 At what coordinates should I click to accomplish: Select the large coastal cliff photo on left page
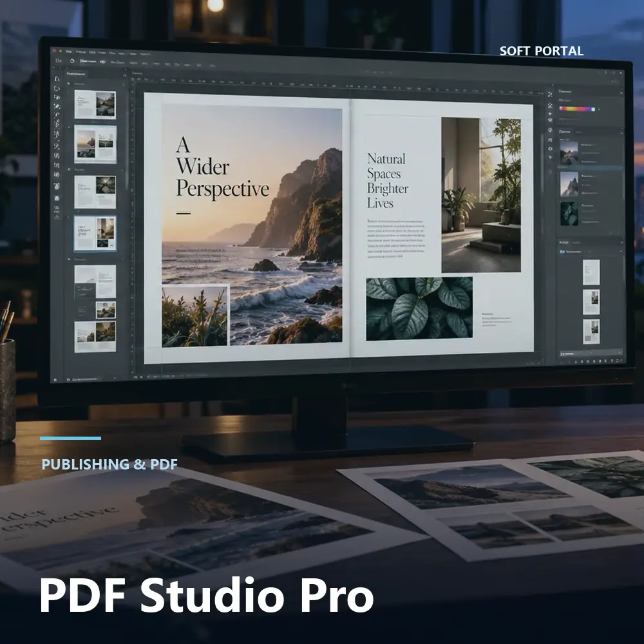[252, 225]
